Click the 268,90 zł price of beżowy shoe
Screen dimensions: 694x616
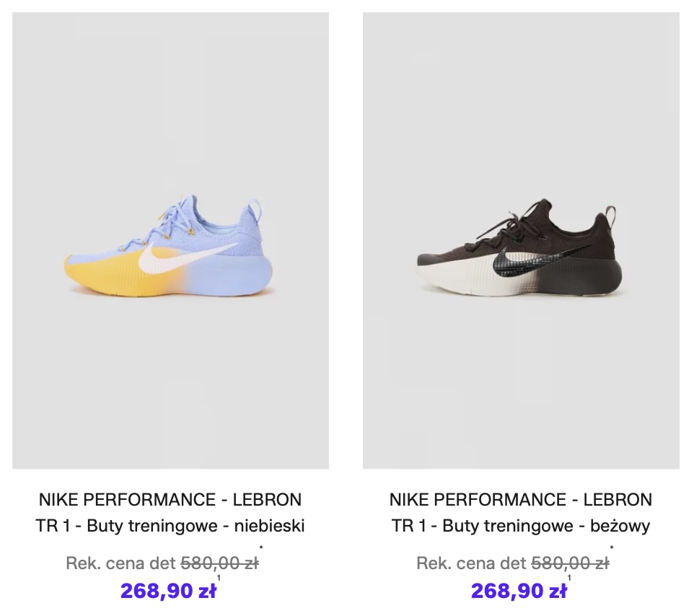click(518, 591)
